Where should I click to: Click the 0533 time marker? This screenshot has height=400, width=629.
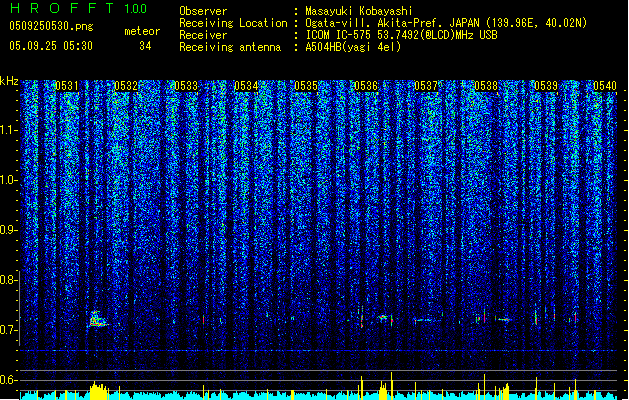pos(186,86)
